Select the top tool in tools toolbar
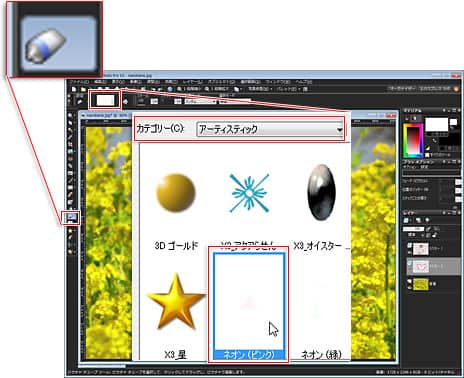Screen dimensions: 464x378 pos(70,116)
